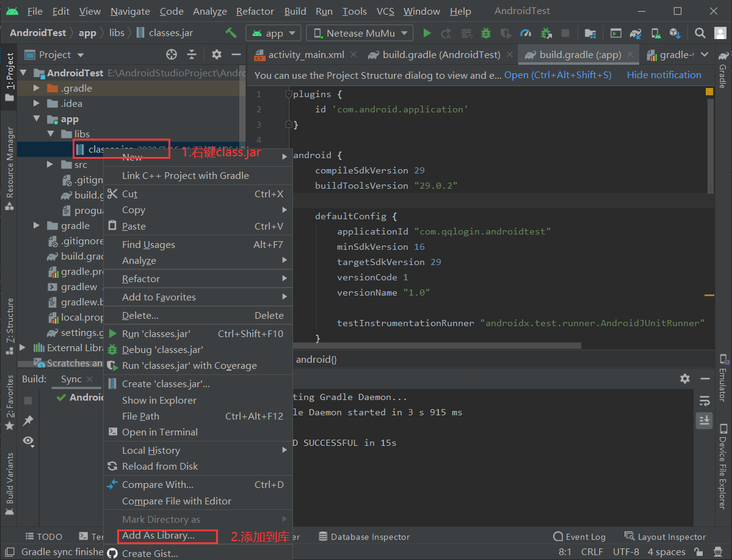
Task: Run the app with the green play button
Action: (x=427, y=33)
